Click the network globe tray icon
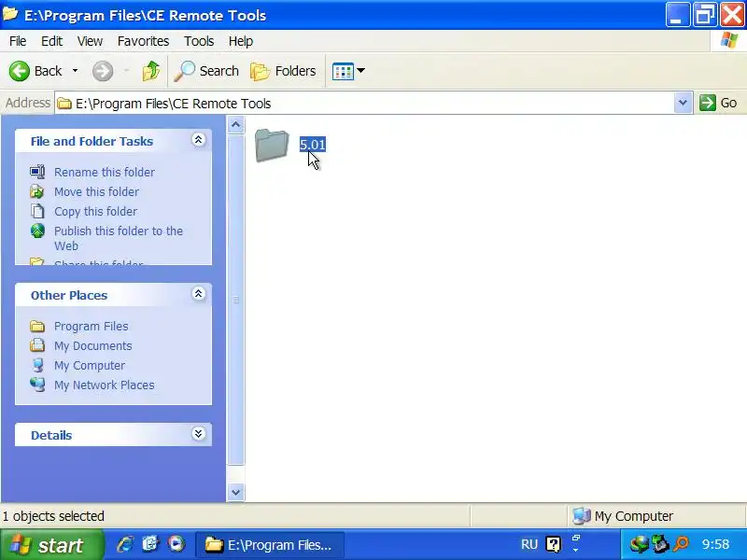747x560 pixels. (639, 544)
